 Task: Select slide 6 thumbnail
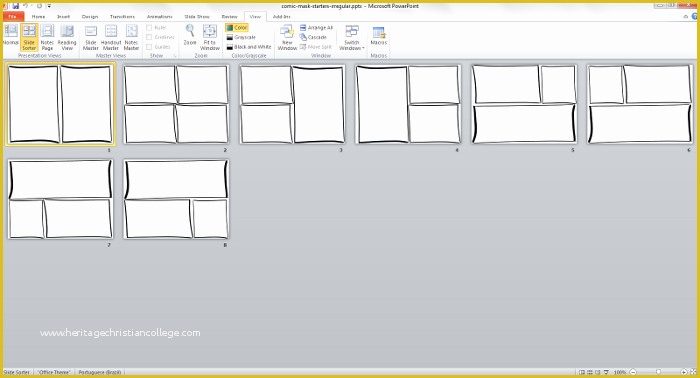point(640,104)
